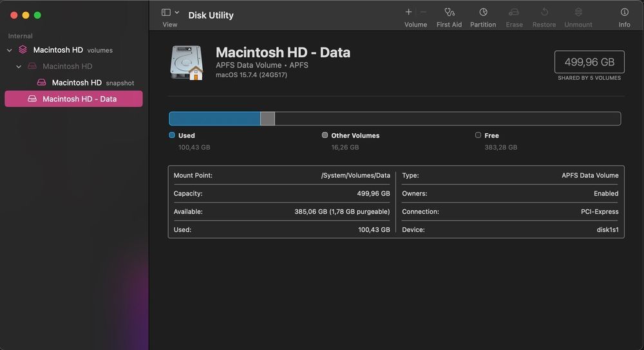Select Macintosh HD - Data in sidebar

73,99
